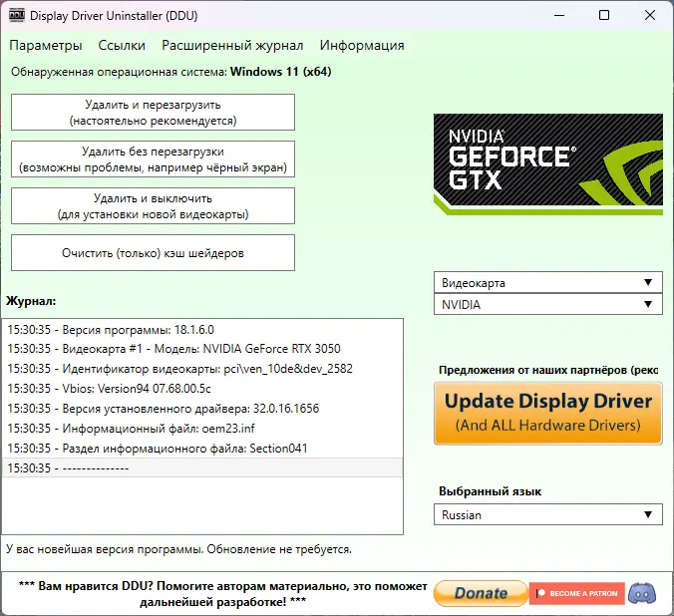Open the Ссылки menu
674x616 pixels.
122,45
